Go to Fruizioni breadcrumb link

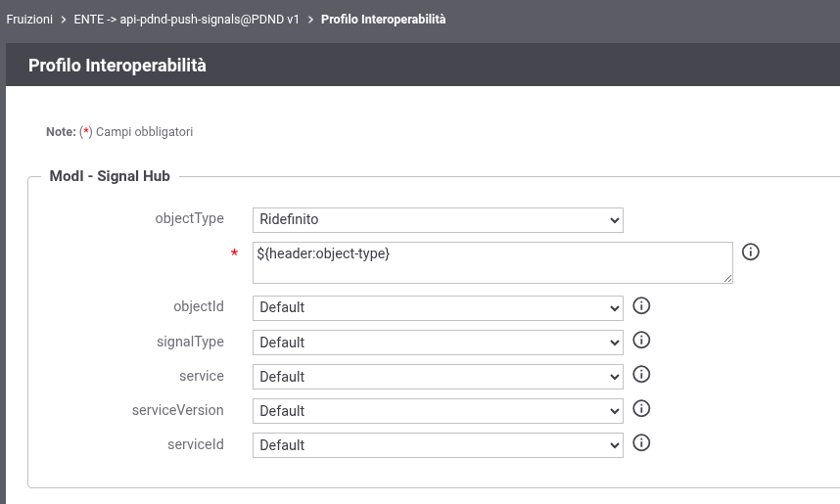coord(29,20)
